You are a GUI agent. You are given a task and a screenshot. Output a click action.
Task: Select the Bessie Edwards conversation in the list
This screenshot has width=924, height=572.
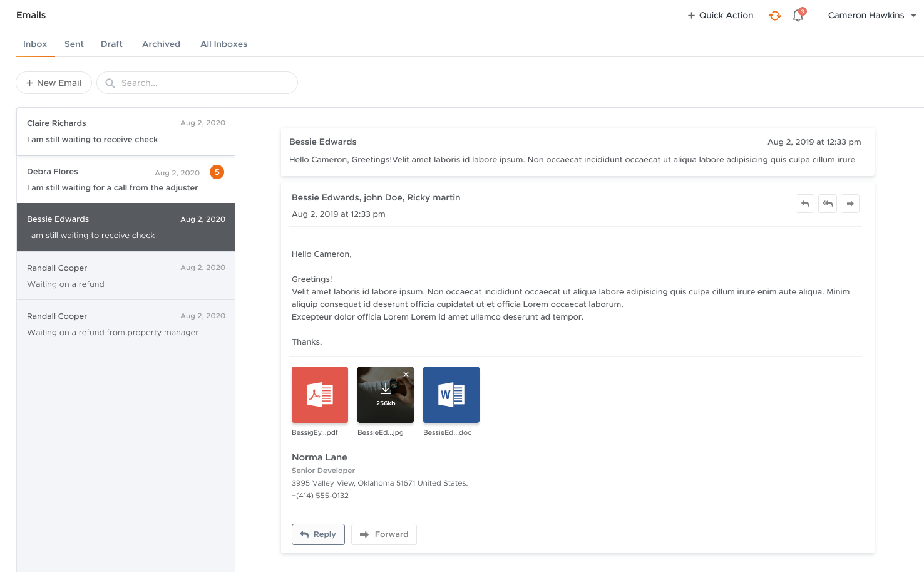(125, 227)
